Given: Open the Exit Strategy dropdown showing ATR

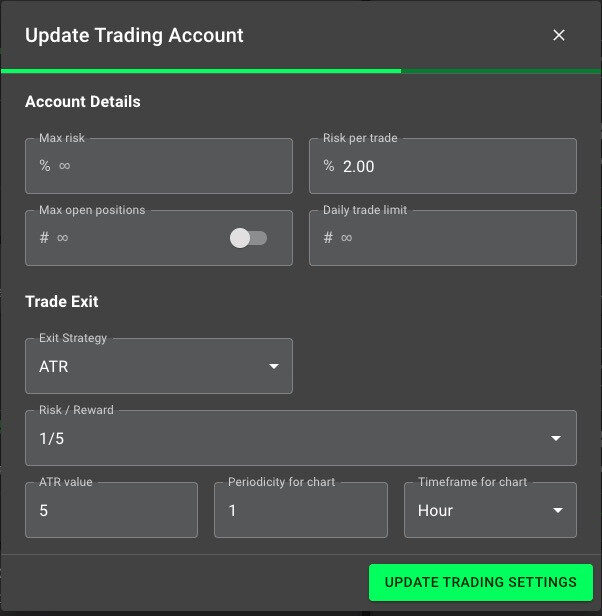Looking at the screenshot, I should click(159, 366).
